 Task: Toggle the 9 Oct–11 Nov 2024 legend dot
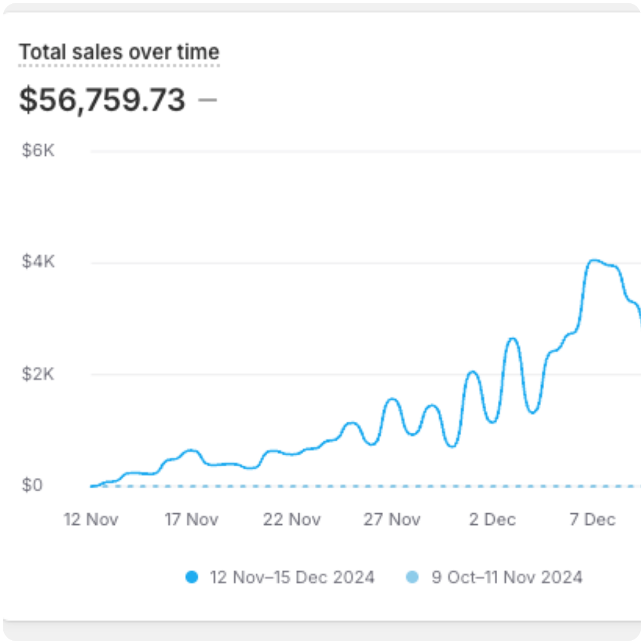point(412,577)
